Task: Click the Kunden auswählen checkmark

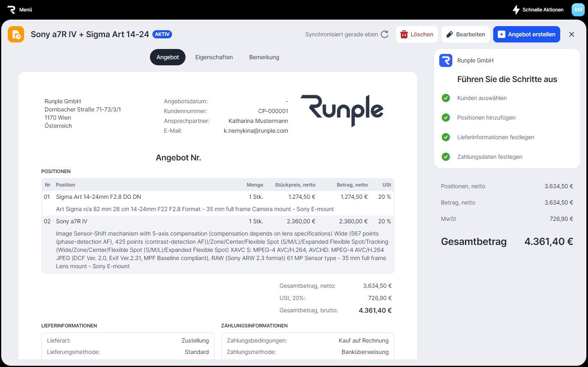Action: pyautogui.click(x=446, y=98)
